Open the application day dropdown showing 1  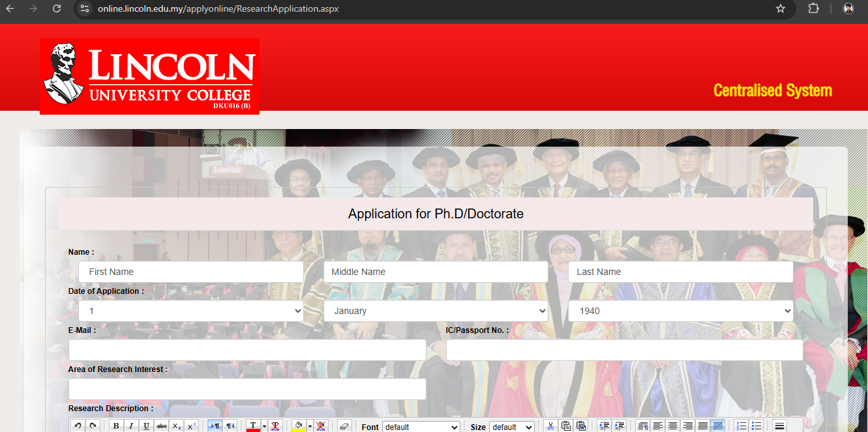(x=191, y=311)
